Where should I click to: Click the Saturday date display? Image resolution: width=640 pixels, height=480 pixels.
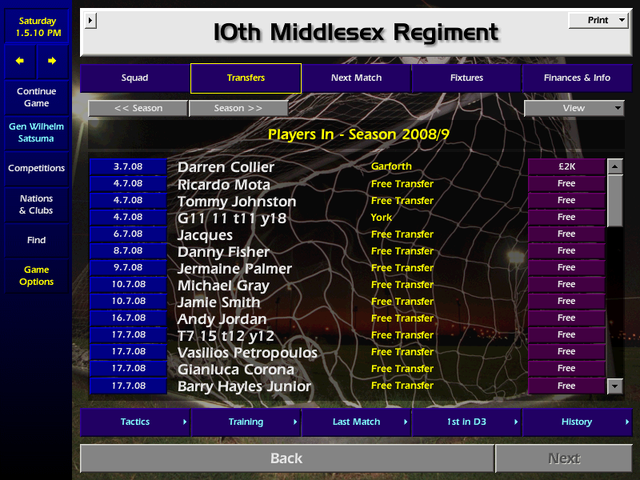click(36, 27)
